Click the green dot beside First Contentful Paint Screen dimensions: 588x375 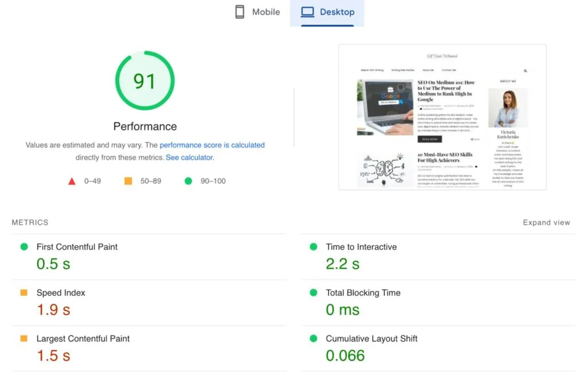25,247
